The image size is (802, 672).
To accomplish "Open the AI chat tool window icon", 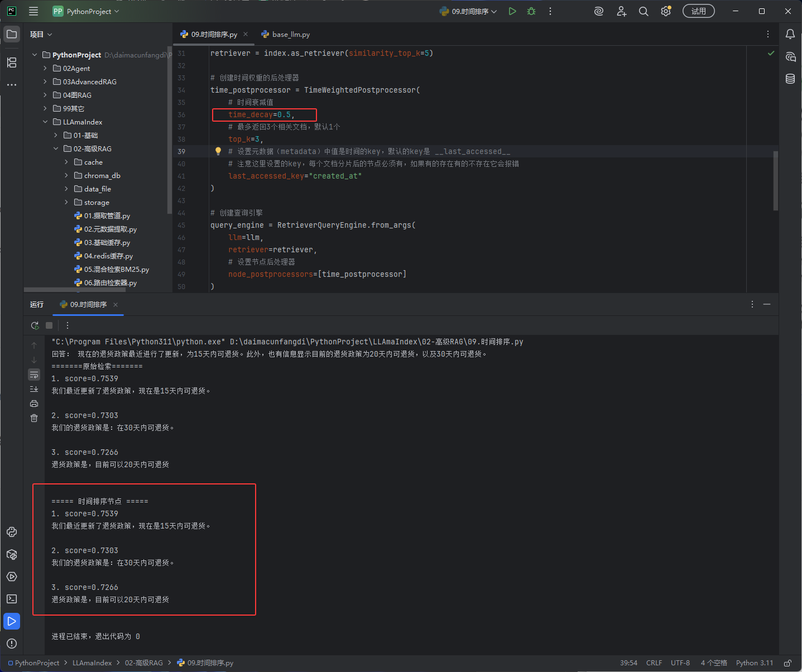I will coord(790,57).
